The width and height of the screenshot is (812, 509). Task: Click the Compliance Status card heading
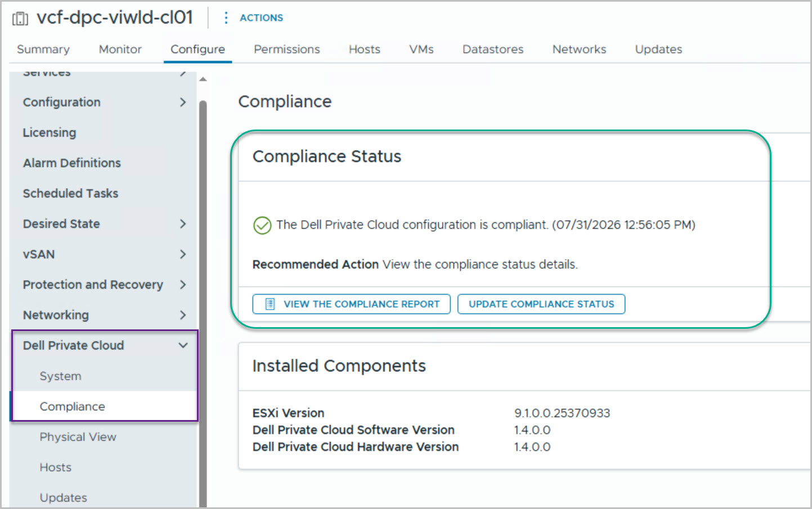327,157
